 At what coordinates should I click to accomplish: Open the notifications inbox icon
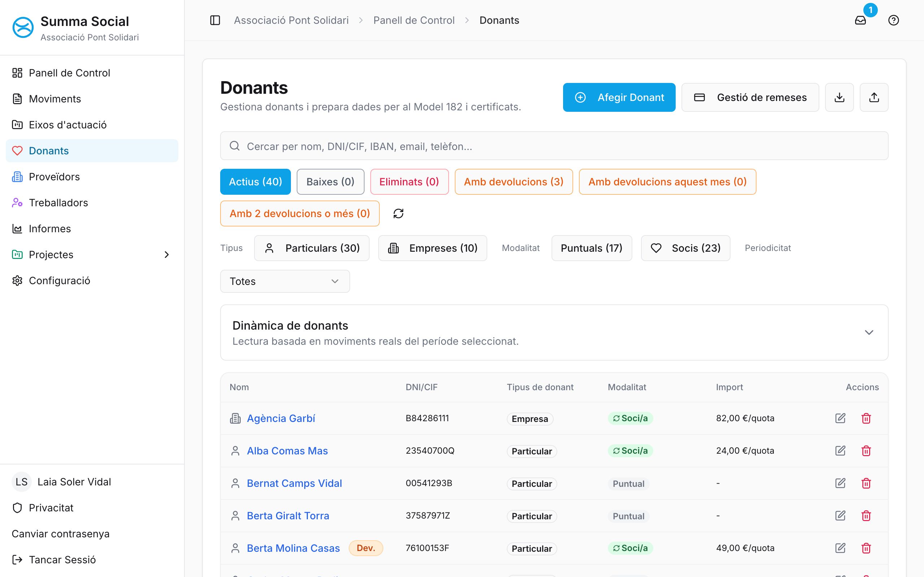click(x=860, y=20)
